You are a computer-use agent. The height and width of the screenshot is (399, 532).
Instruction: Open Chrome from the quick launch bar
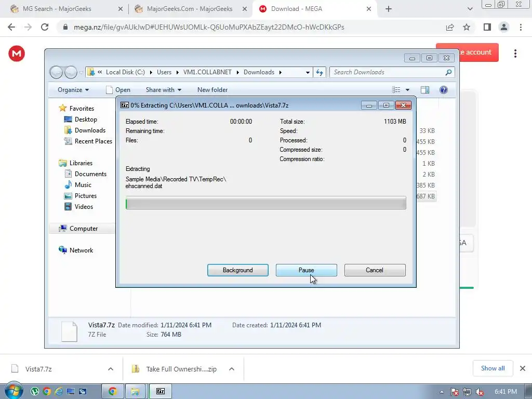click(x=47, y=392)
